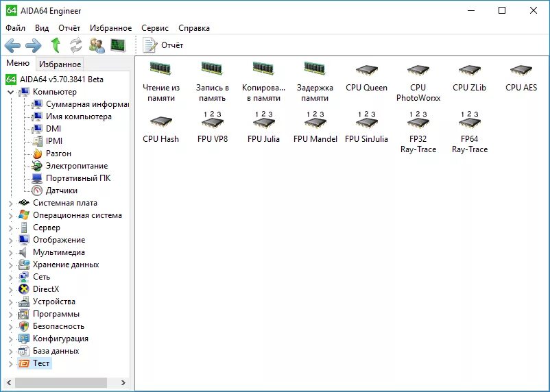Select the DMI tree item
Image resolution: width=550 pixels, height=392 pixels.
coord(47,129)
